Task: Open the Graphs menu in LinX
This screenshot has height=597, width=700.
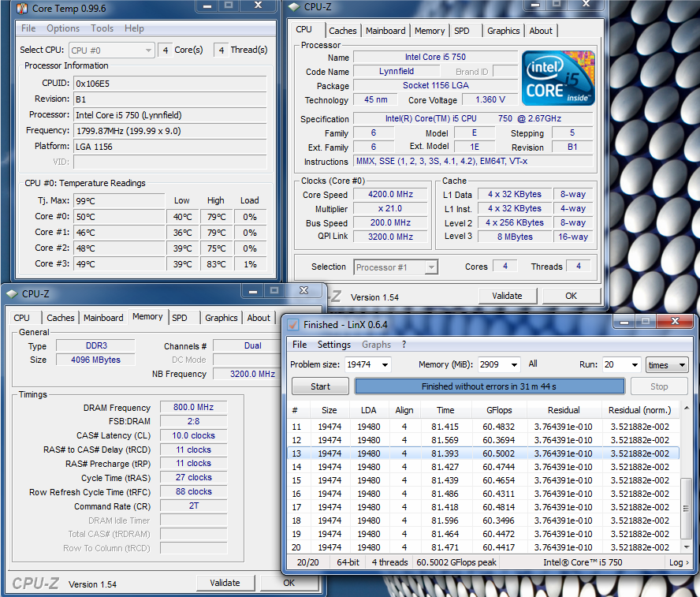Action: [376, 345]
